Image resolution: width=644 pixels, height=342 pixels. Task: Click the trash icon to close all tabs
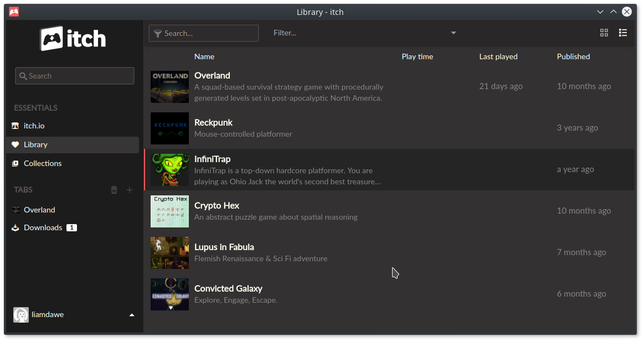coord(114,190)
